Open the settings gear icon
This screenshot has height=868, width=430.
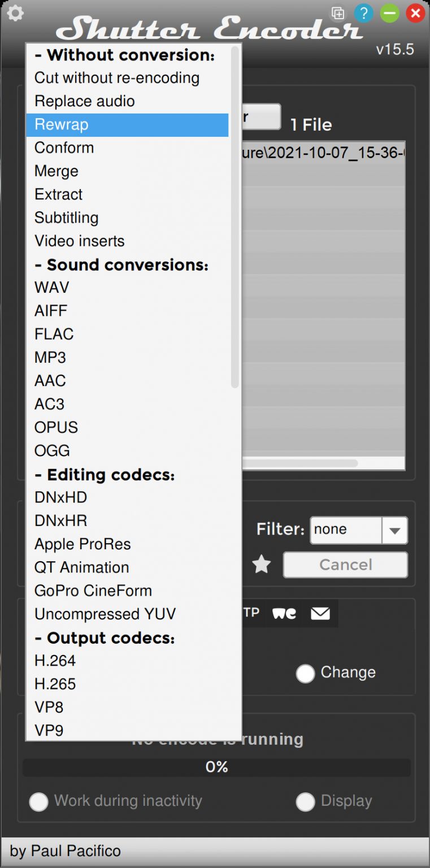[15, 13]
